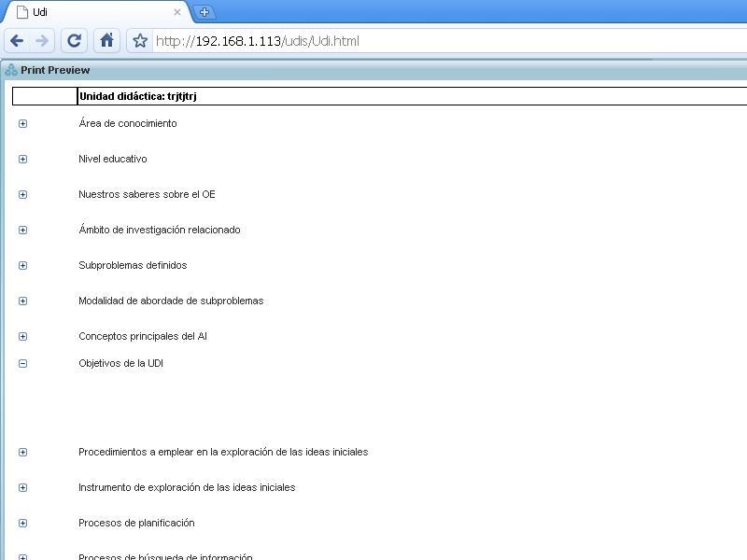This screenshot has height=560, width=747.
Task: Close the Udi browser tab
Action: coord(177,12)
